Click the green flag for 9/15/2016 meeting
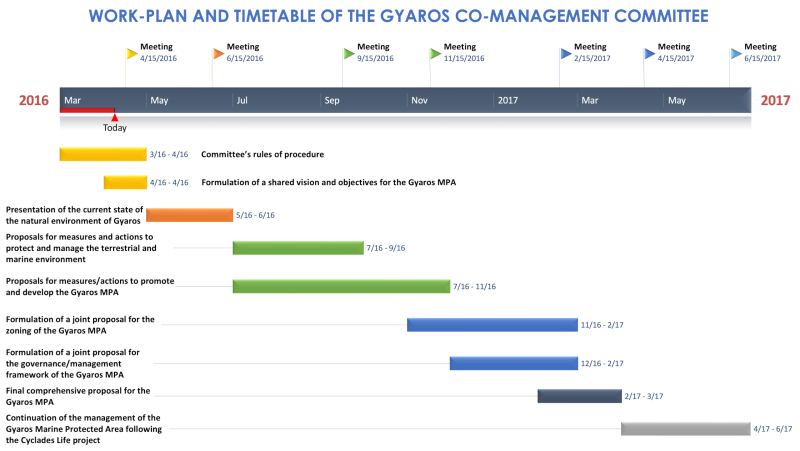The image size is (800, 451). (349, 54)
